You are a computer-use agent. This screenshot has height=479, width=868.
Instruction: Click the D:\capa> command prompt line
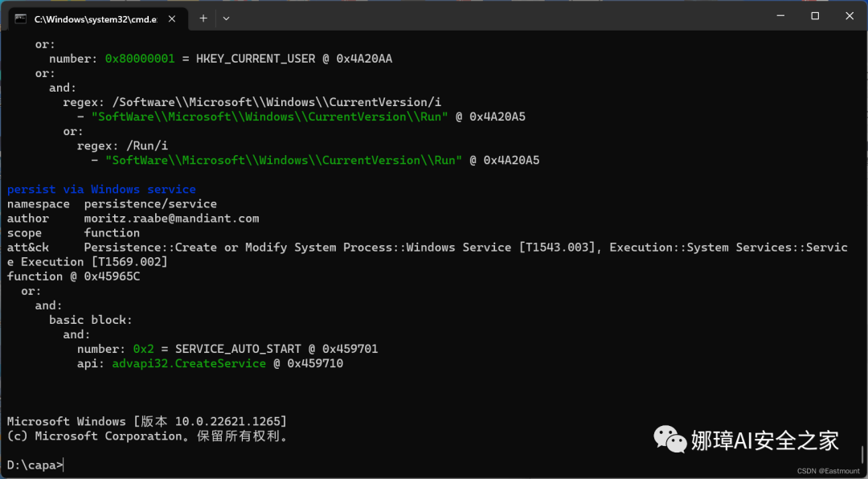pos(35,465)
